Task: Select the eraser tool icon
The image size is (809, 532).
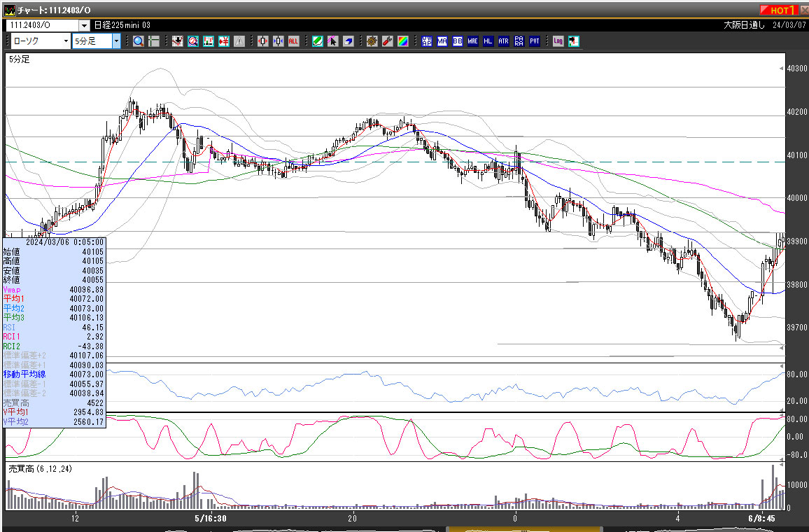Action: pyautogui.click(x=348, y=41)
